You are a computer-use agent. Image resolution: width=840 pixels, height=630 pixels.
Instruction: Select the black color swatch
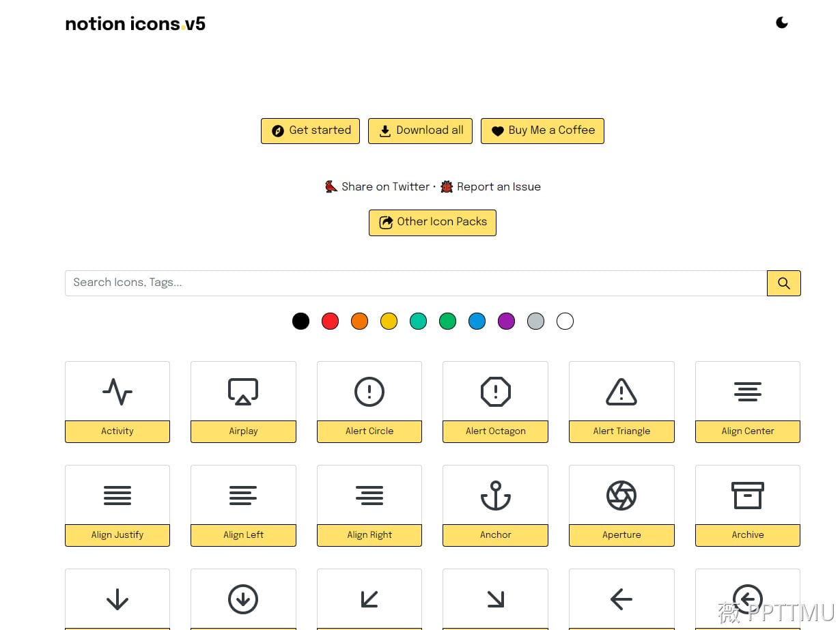[300, 321]
